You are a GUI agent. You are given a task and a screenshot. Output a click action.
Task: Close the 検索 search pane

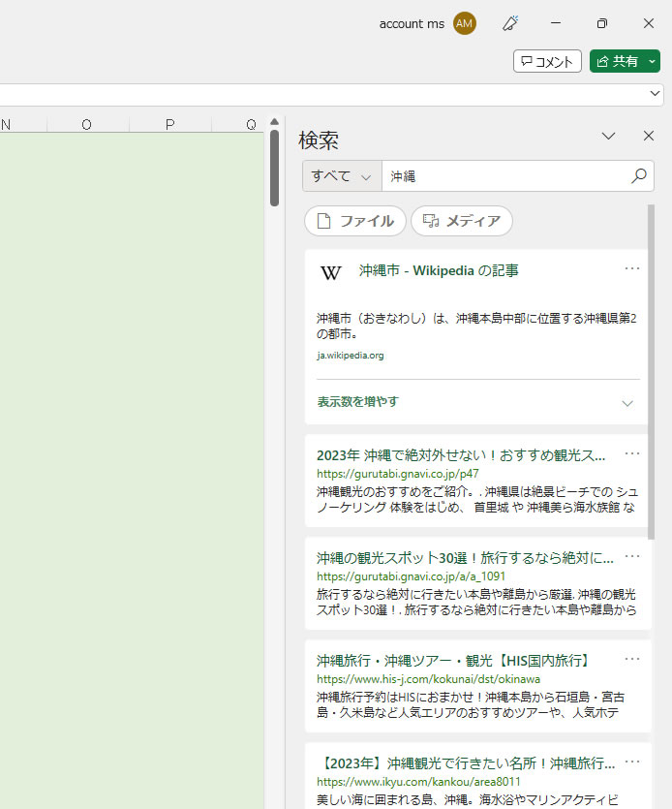[x=649, y=136]
